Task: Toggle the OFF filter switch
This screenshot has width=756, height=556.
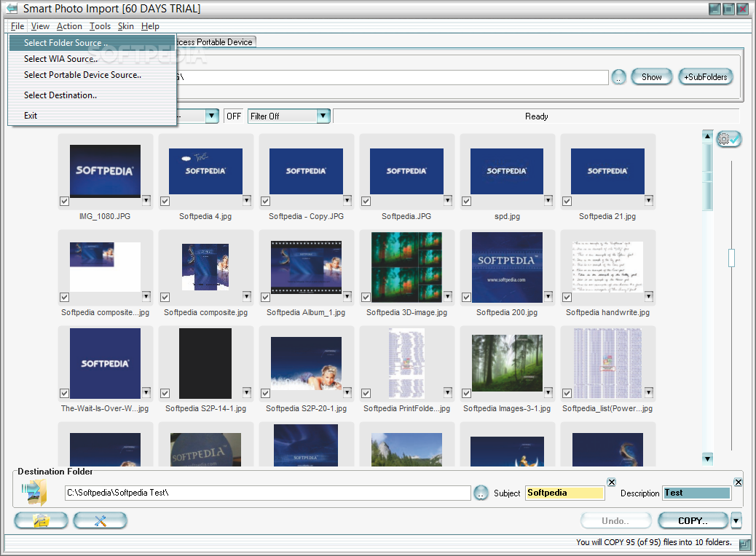Action: point(233,116)
